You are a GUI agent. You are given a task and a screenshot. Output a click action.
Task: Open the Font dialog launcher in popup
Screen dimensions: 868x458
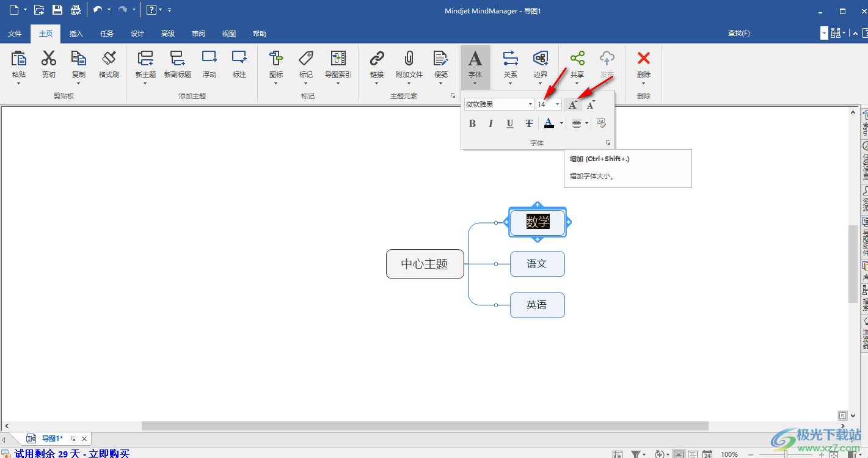click(x=608, y=143)
